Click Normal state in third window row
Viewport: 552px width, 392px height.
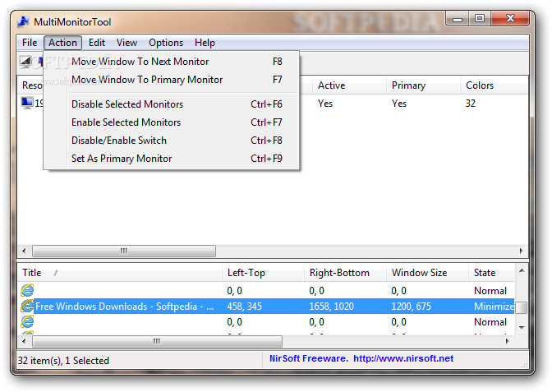[x=490, y=322]
